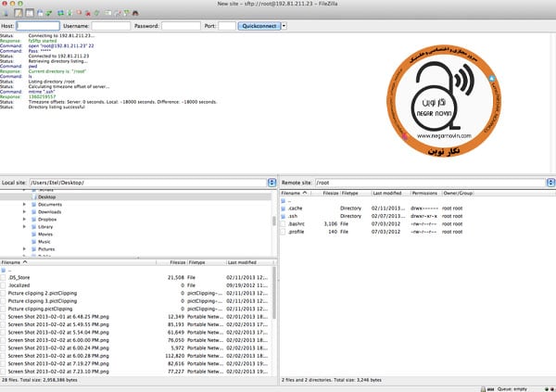This screenshot has height=392, width=556.
Task: Sort local files by Filetype column
Action: (207, 262)
